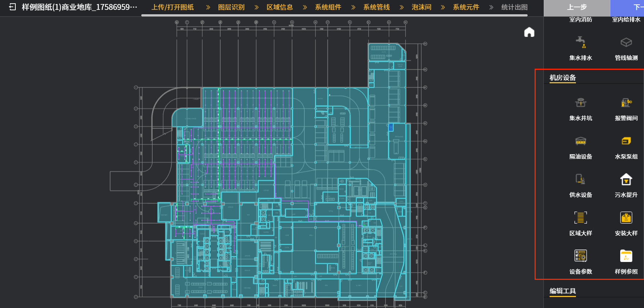Switch to the 系统管线 step
Image resolution: width=644 pixels, height=308 pixels.
click(x=376, y=7)
